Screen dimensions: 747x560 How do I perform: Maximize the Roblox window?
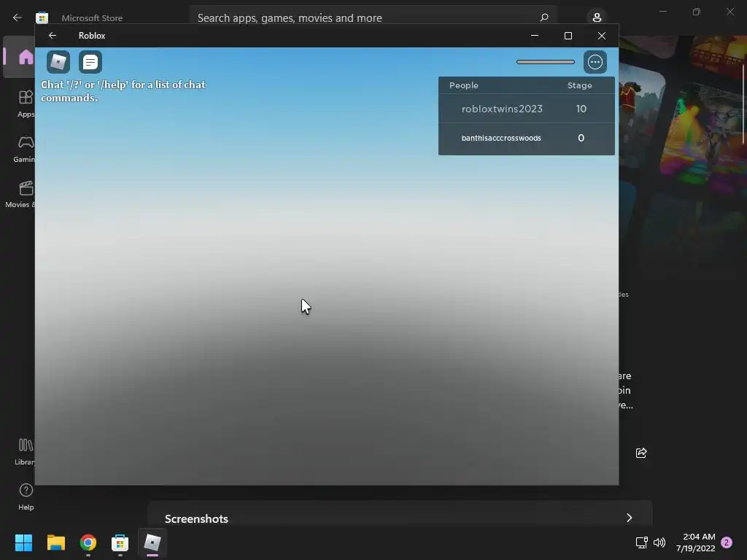point(568,36)
